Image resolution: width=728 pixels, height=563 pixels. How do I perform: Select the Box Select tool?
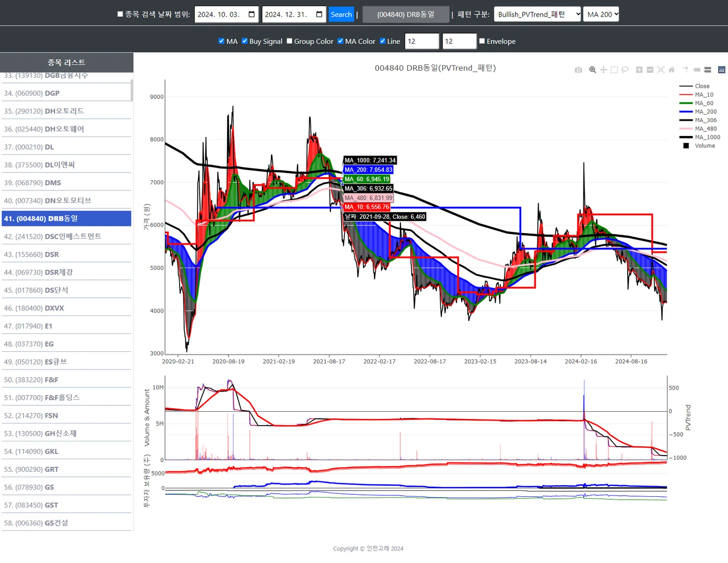[x=614, y=70]
